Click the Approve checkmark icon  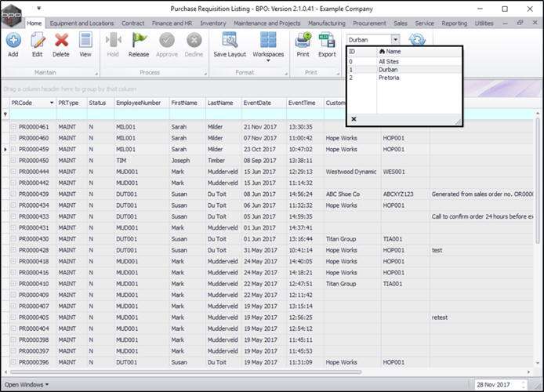coord(167,41)
